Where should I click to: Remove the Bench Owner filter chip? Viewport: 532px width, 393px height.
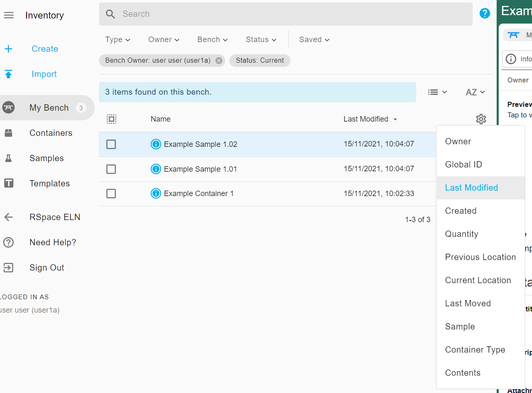218,61
